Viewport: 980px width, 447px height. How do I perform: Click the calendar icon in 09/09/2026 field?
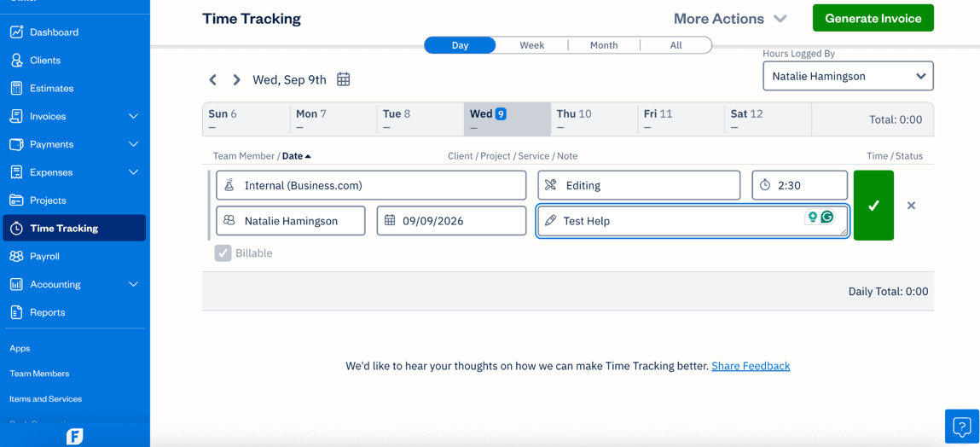[x=390, y=220]
